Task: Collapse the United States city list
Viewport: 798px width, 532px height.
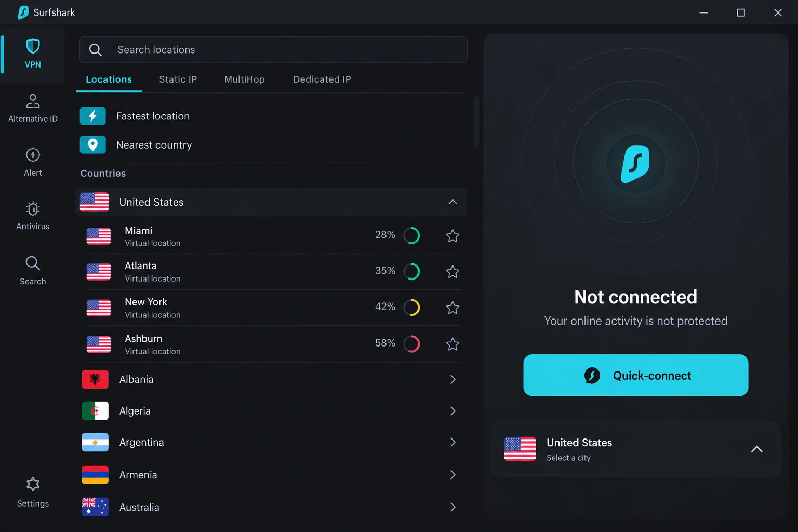Action: tap(453, 202)
